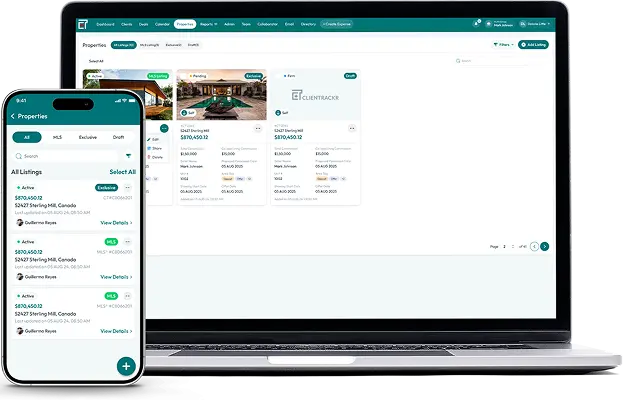Viewport: 623px width, 400px height.
Task: Tap Guillermo Reyes avatar on third phone listing
Action: click(19, 331)
